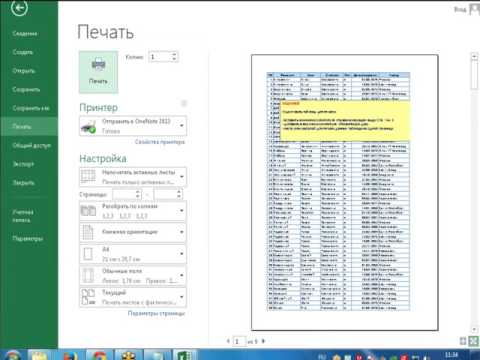This screenshot has height=360, width=480.
Task: Open Firefox from the taskbar
Action: point(69,355)
